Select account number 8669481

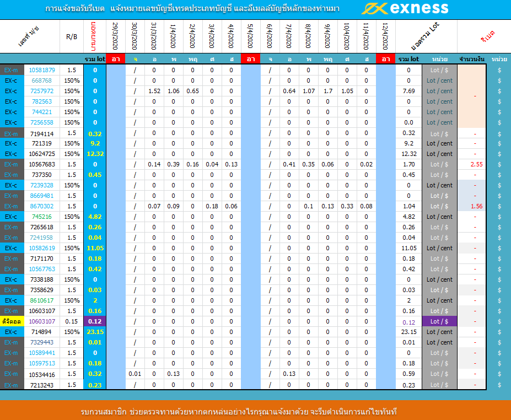click(x=42, y=196)
